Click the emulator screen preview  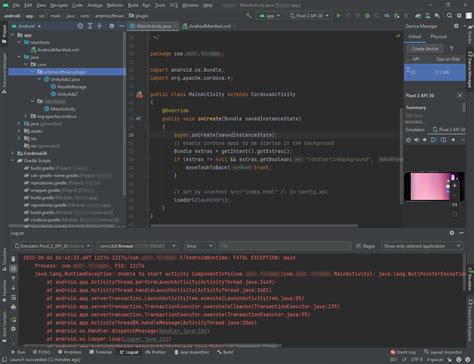click(x=430, y=186)
